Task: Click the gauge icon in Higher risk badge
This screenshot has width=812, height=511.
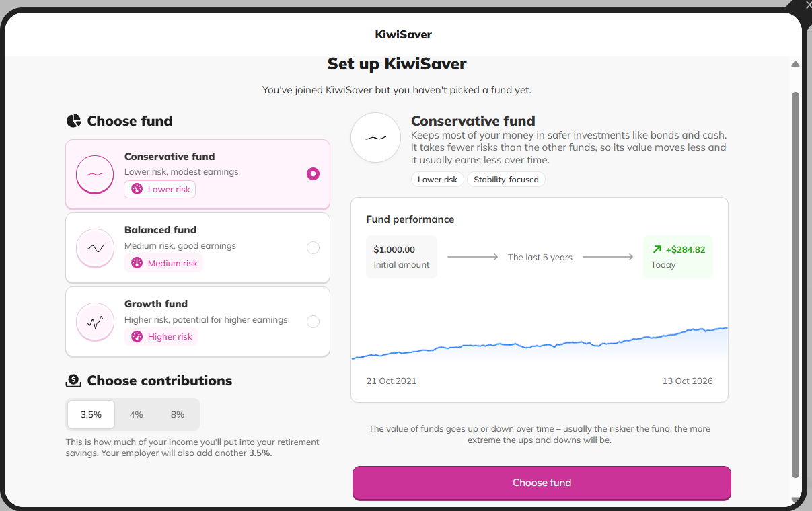Action: point(137,336)
